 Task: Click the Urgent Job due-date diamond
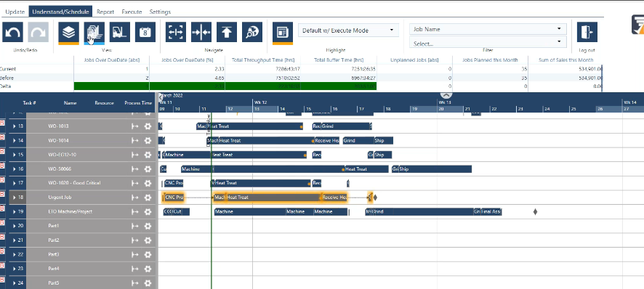pyautogui.click(x=375, y=198)
